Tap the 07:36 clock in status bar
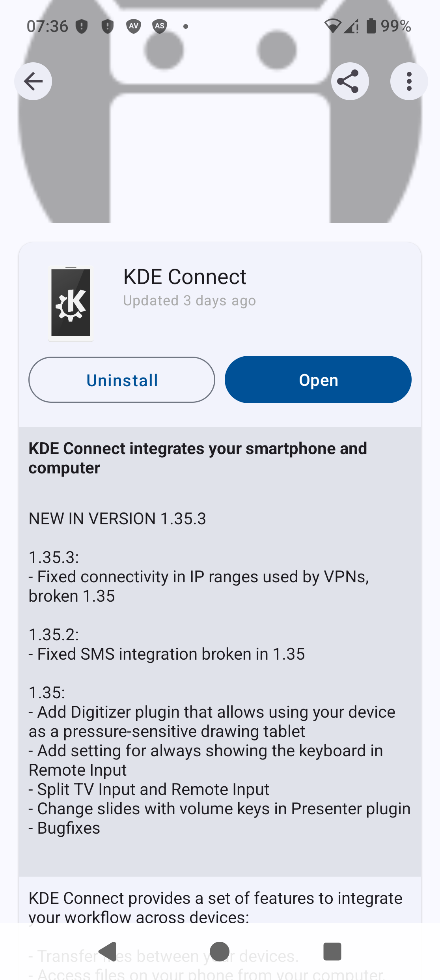 click(x=47, y=26)
